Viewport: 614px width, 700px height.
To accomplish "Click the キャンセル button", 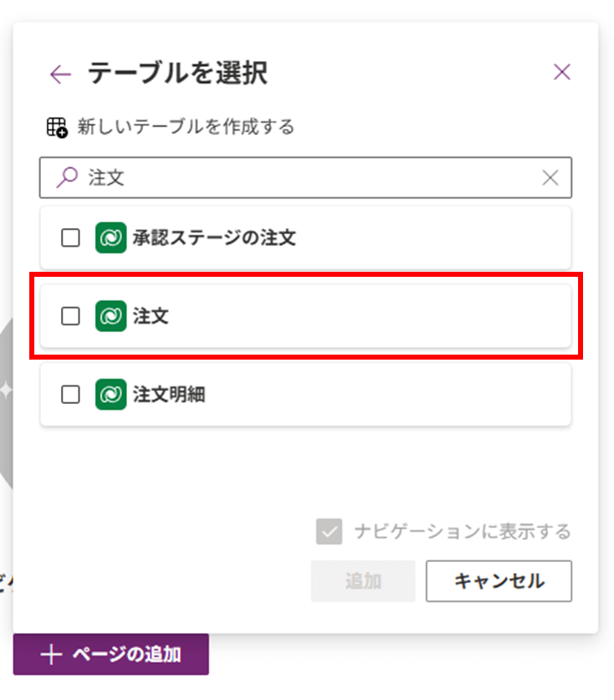I will click(x=499, y=581).
